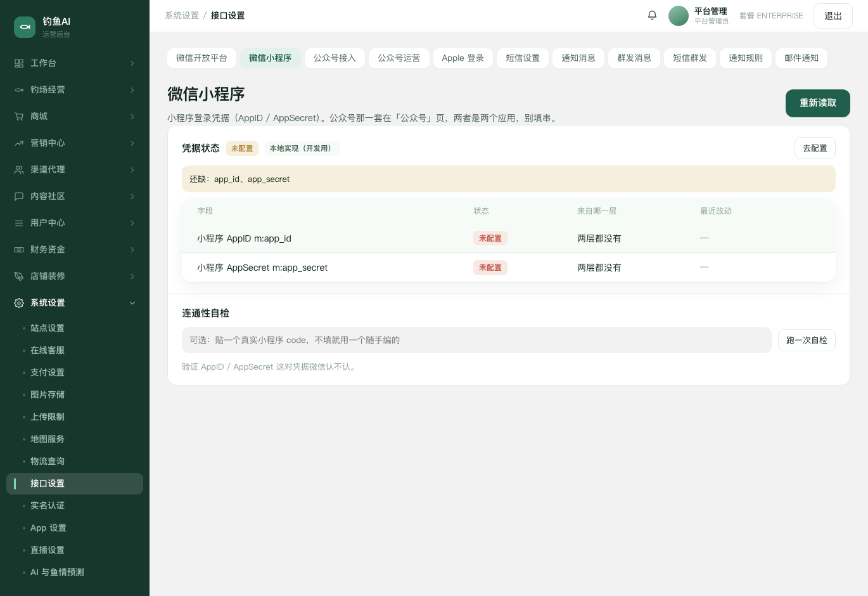Click the 小程序 AppSecret m:app_secret field cell
The height and width of the screenshot is (596, 868).
point(262,268)
